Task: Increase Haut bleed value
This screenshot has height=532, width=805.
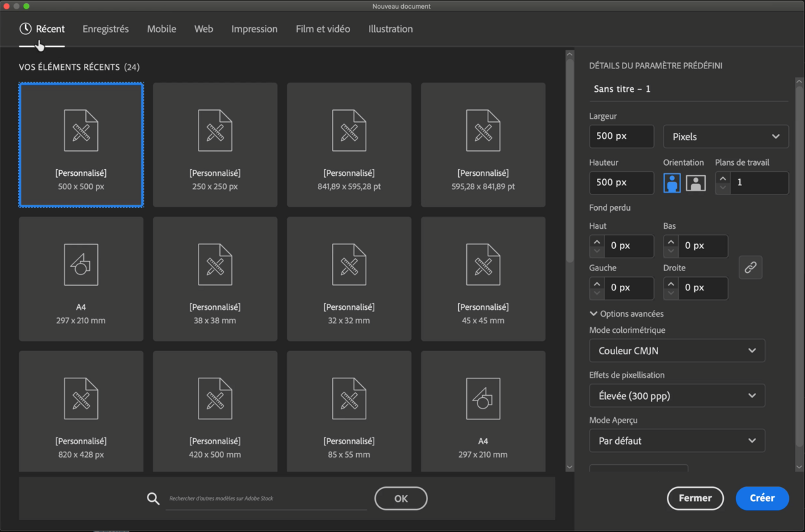Action: [x=596, y=240]
